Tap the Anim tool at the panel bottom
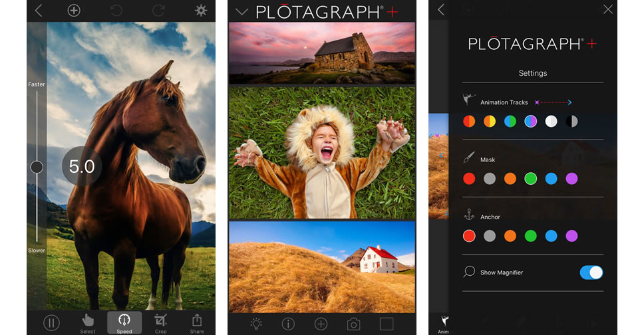 click(444, 324)
